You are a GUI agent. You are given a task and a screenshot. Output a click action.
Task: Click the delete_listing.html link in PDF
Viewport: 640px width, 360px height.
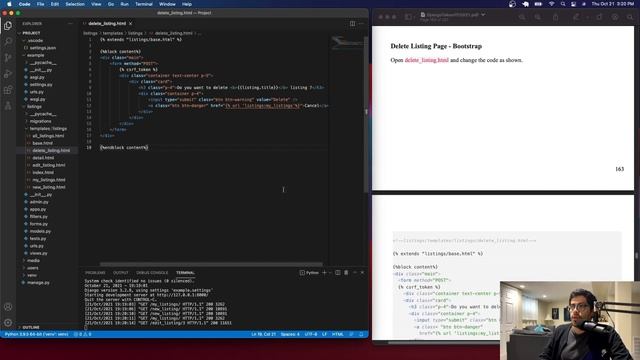click(x=427, y=60)
